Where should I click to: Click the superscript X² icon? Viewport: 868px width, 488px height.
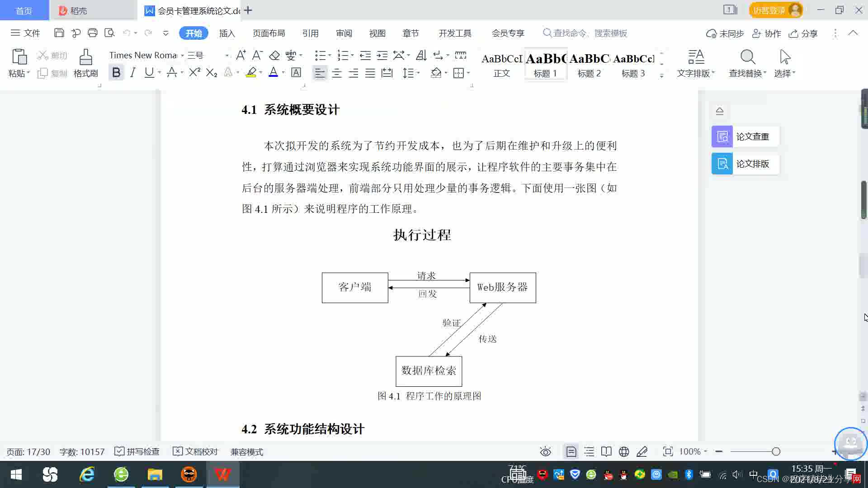tap(194, 73)
